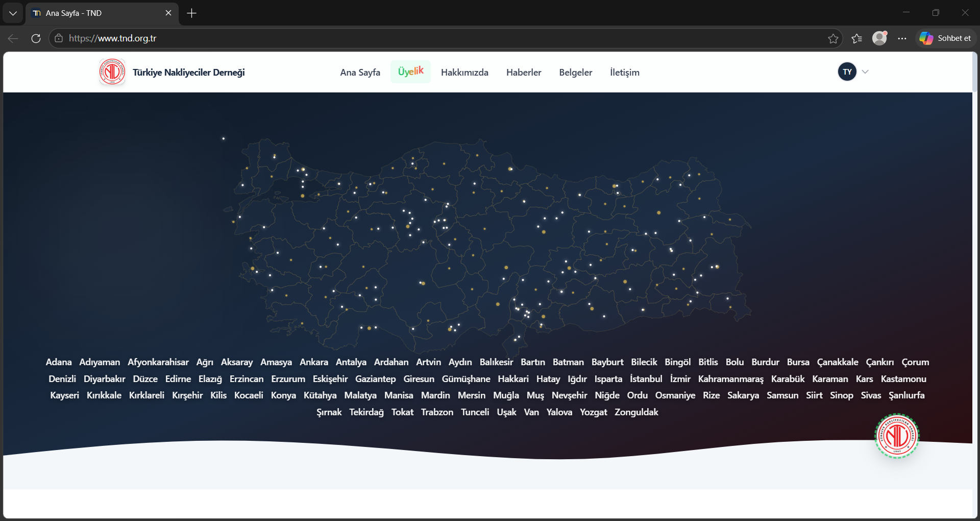Click the page vertical scrollbar thumb
980x521 pixels.
click(x=975, y=73)
